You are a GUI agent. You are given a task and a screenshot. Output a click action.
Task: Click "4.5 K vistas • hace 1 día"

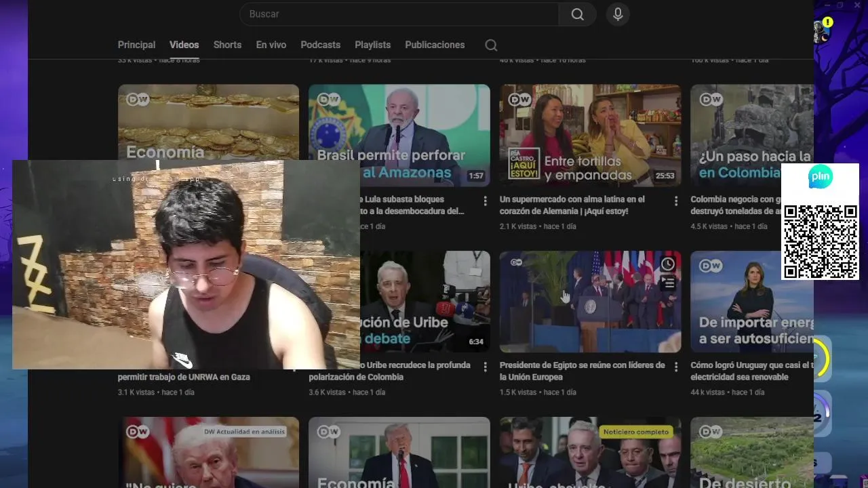pos(729,226)
